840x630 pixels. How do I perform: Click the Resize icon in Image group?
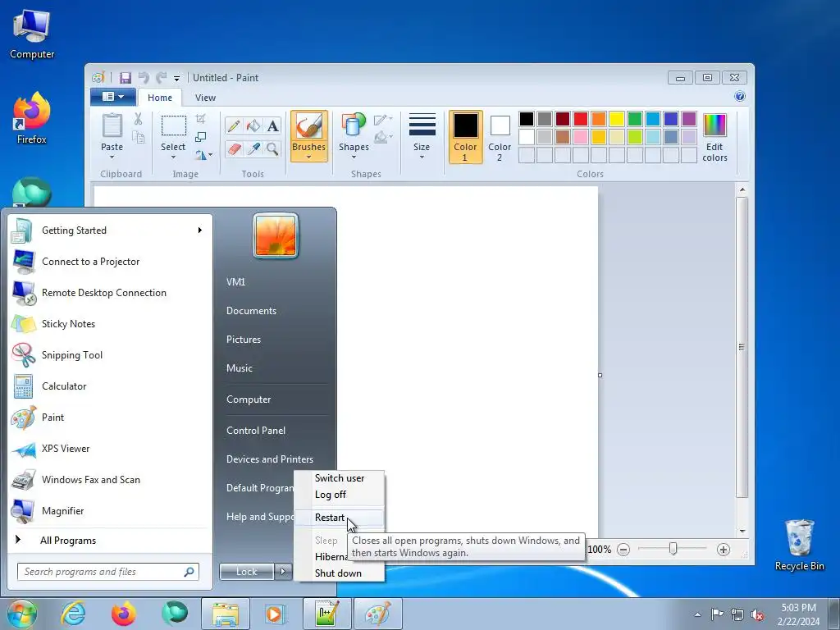(201, 137)
